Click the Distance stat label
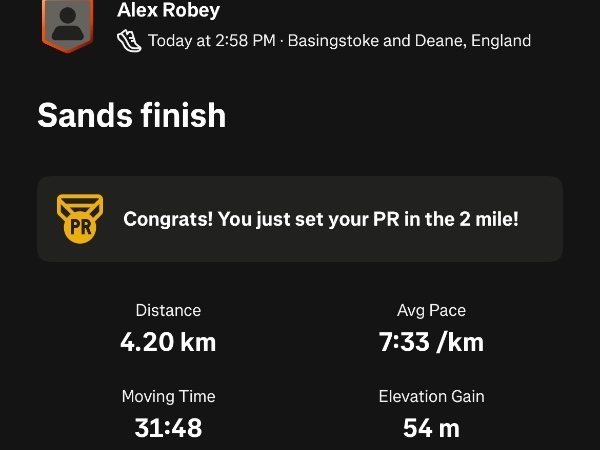Image resolution: width=600 pixels, height=450 pixels. (x=168, y=311)
